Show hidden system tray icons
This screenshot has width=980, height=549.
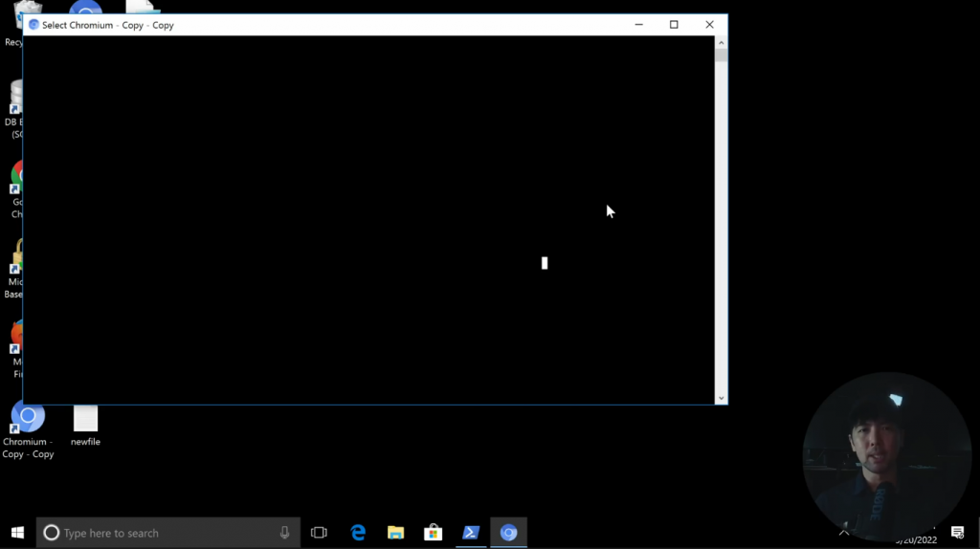844,533
